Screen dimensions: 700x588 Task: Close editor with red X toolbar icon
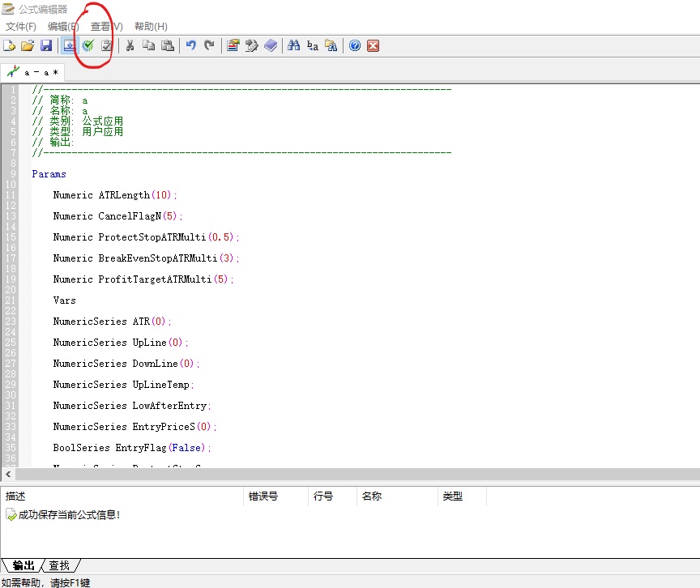click(x=373, y=45)
